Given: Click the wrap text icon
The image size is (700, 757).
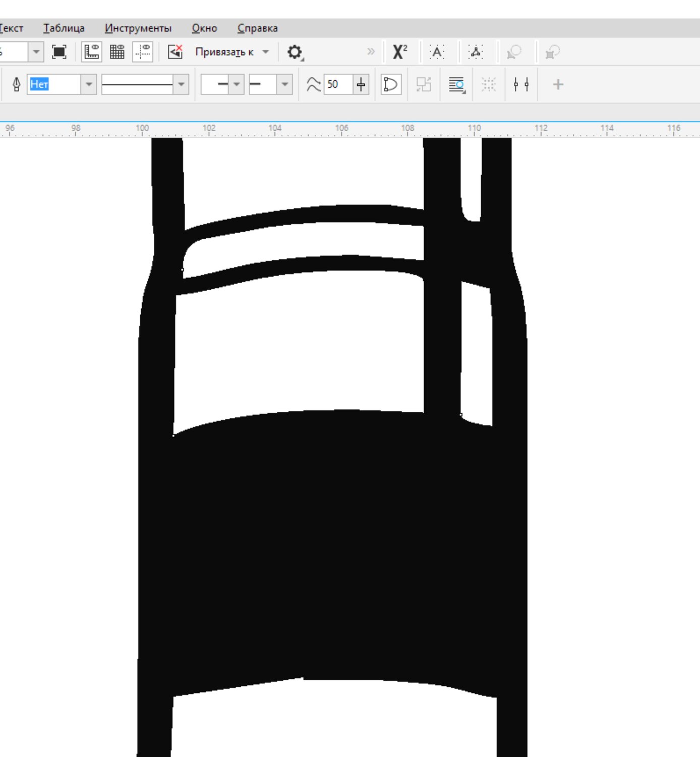Looking at the screenshot, I should tap(456, 84).
